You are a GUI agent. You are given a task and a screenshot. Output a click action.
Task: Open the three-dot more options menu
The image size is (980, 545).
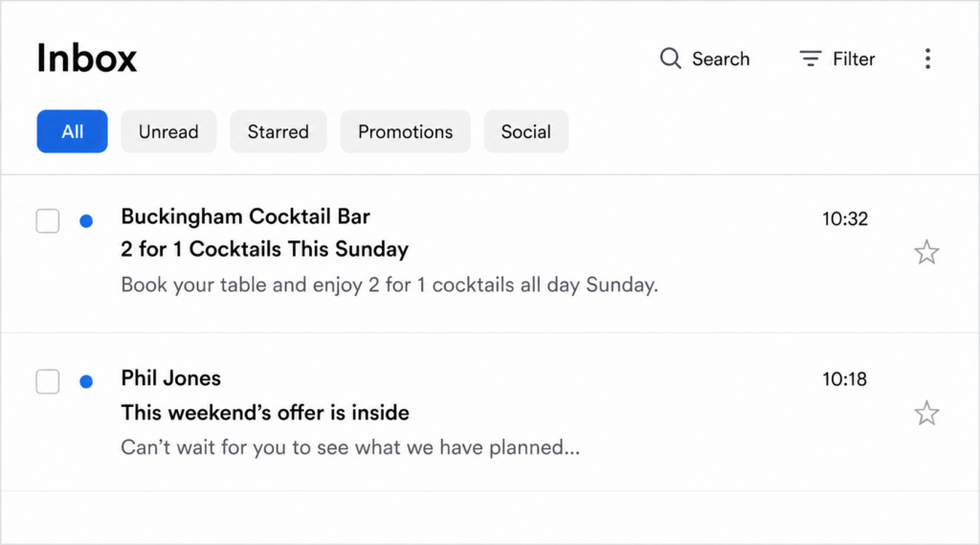click(927, 58)
